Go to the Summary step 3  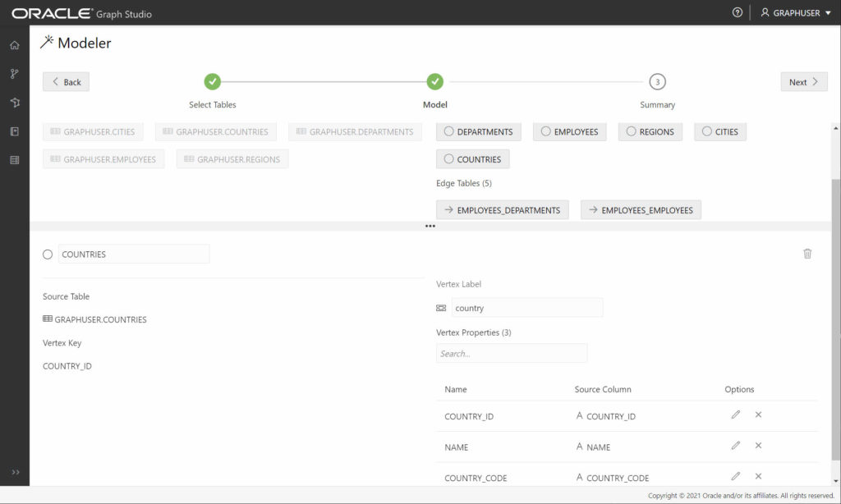click(x=658, y=81)
